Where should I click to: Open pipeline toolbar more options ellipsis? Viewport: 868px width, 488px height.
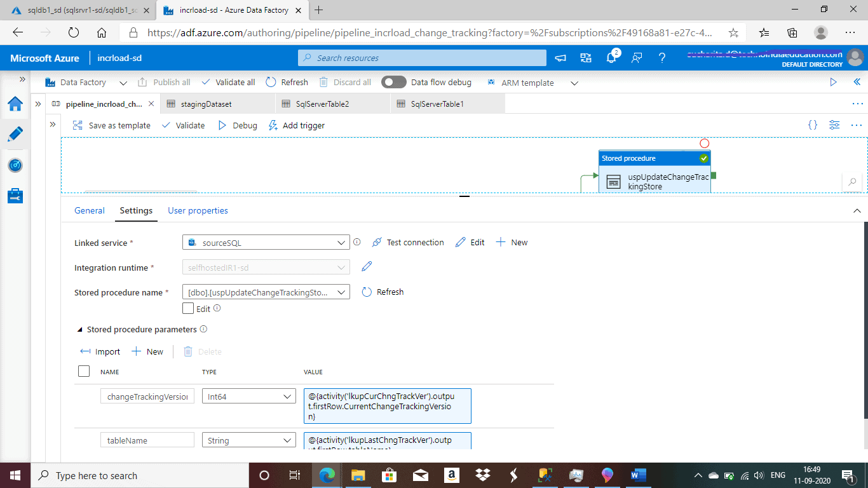coord(856,125)
